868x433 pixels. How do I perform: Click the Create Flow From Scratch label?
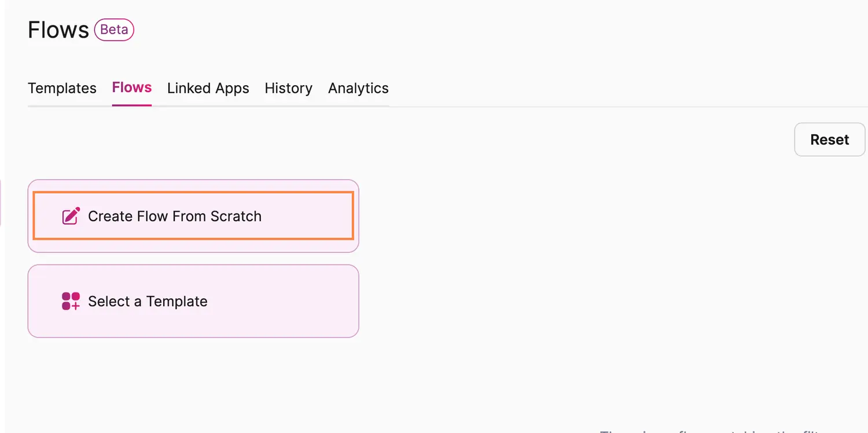click(x=174, y=216)
